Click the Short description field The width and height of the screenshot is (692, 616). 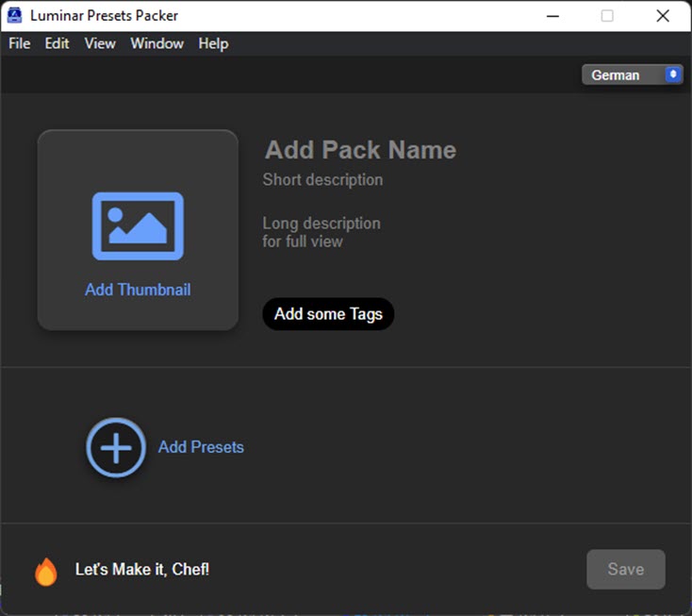click(x=322, y=180)
